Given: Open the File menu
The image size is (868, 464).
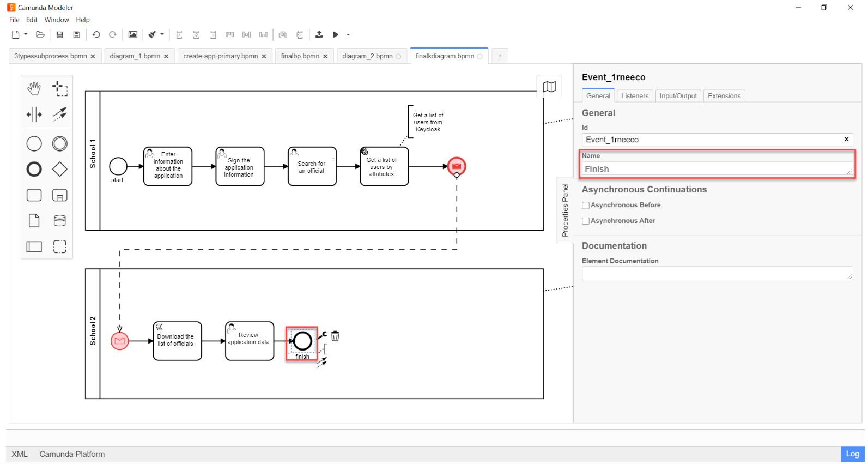Looking at the screenshot, I should click(14, 20).
